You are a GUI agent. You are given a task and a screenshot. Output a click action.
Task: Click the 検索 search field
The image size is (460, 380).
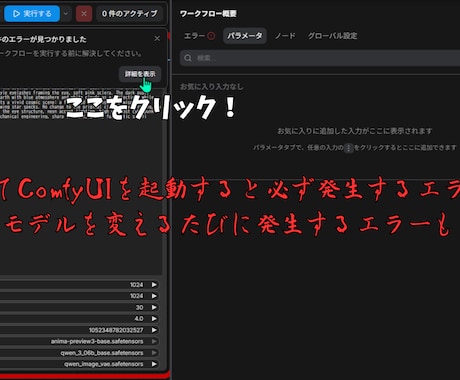320,58
